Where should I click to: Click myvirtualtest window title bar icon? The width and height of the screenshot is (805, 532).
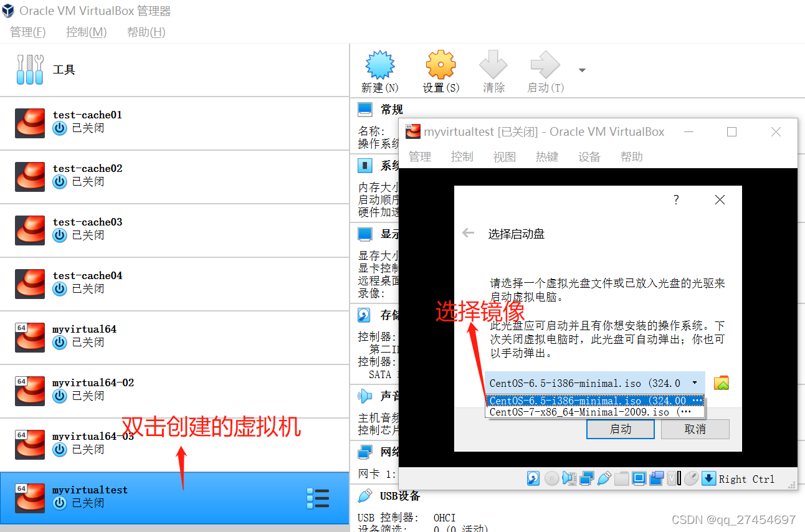click(412, 131)
